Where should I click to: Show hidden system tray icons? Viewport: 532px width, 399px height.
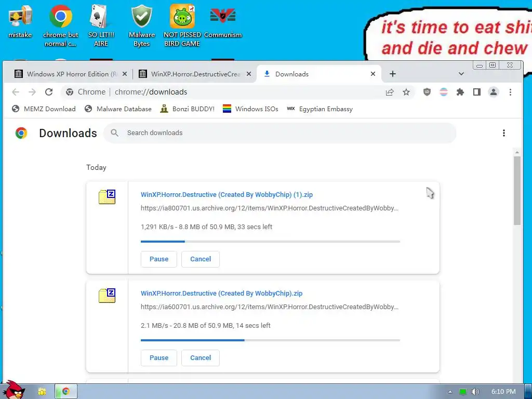[450, 392]
